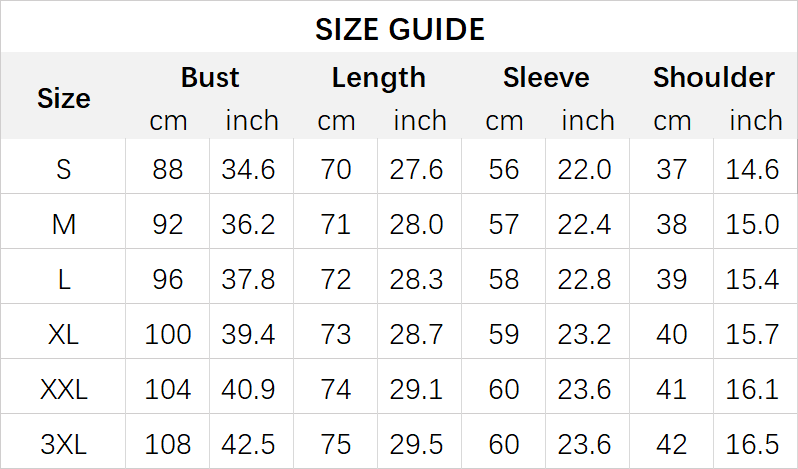Image resolution: width=798 pixels, height=469 pixels.
Task: Click the SIZE GUIDE title
Action: 399,29
